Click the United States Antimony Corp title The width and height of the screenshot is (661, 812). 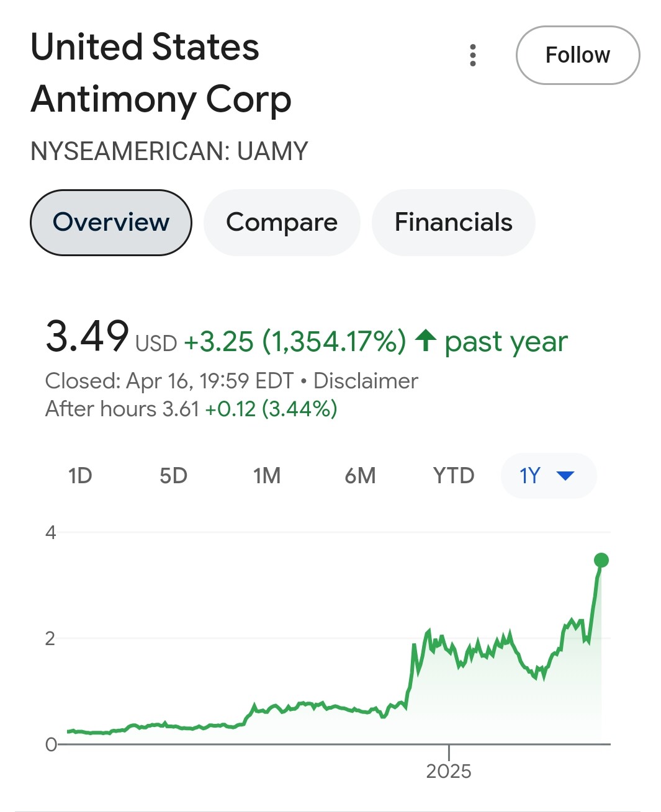pos(160,73)
